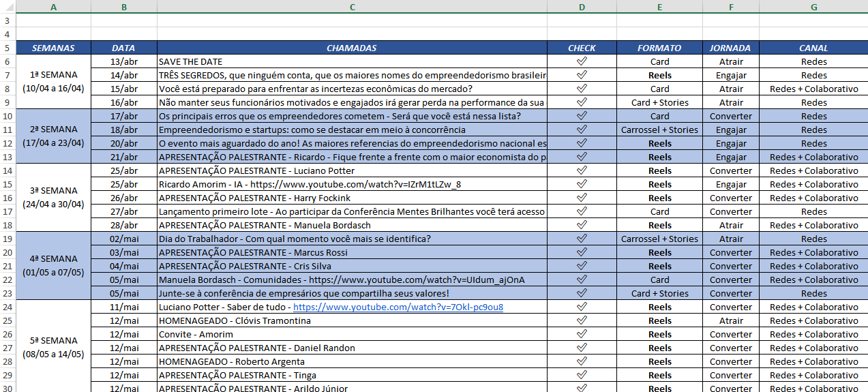The height and width of the screenshot is (392, 868).
Task: Click APRESENTAÇÃO PALESTRANTE - Tinga cell
Action: [352, 375]
